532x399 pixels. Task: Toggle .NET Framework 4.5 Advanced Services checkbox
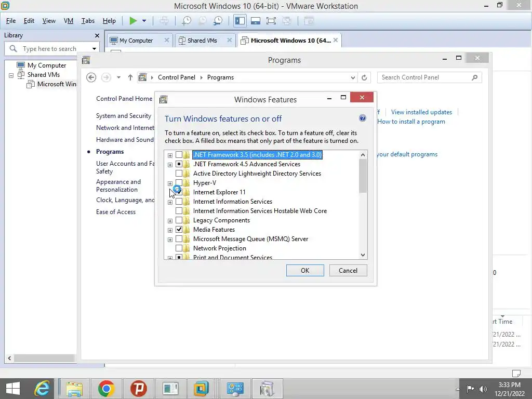coord(179,164)
